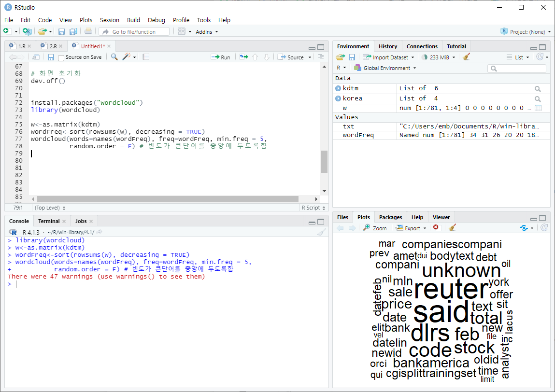Re-run the previous code region icon
The image size is (555, 392).
coord(244,57)
